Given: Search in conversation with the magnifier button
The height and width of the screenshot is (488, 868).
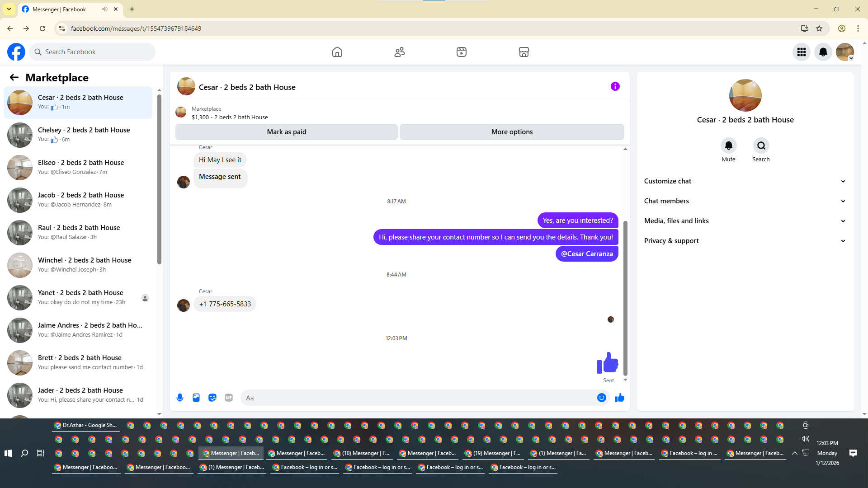Looking at the screenshot, I should pyautogui.click(x=761, y=145).
